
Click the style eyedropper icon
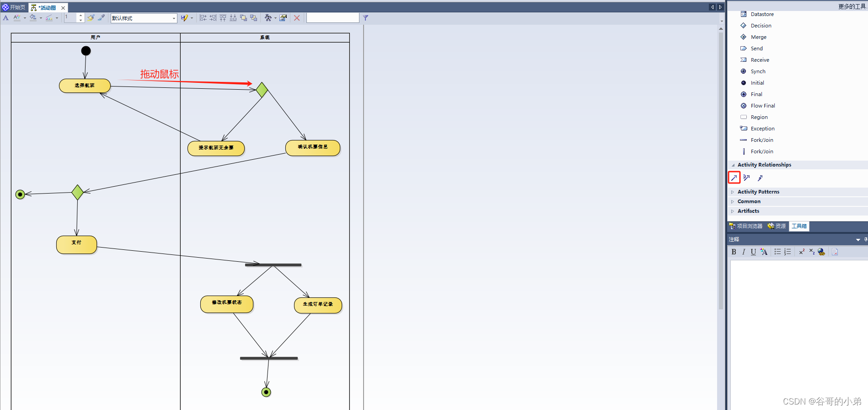point(102,18)
